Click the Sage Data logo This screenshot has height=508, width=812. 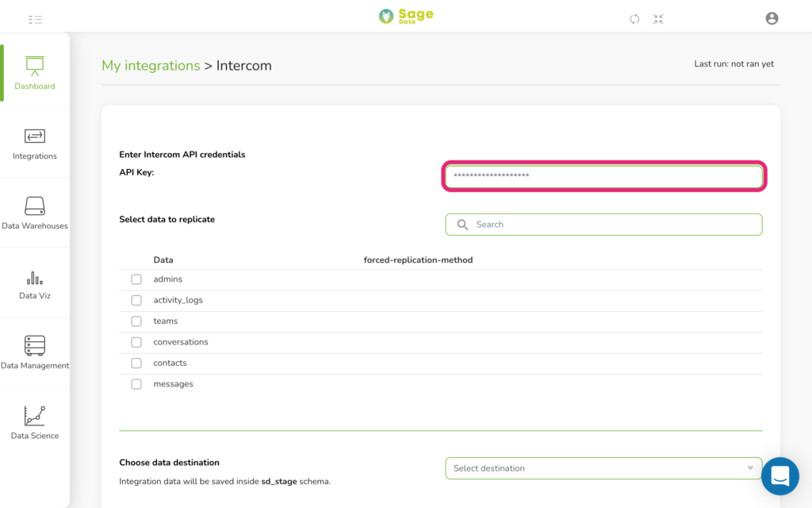click(406, 16)
